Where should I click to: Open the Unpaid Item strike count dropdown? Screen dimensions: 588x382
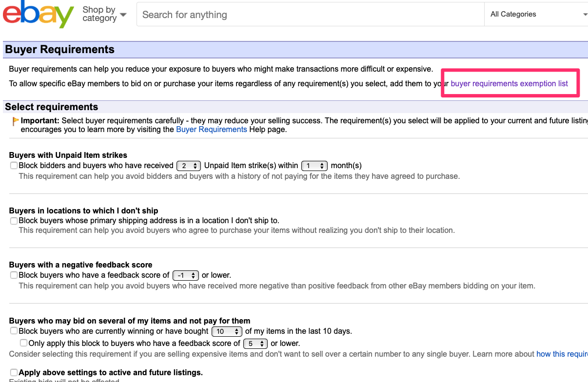[x=189, y=166]
